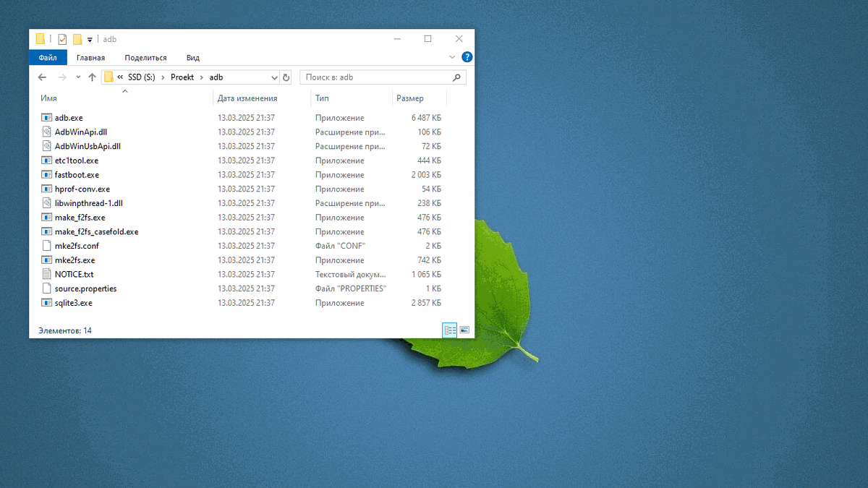Select the libwinpthread-1.dll icon
The width and height of the screenshot is (868, 488).
(47, 203)
